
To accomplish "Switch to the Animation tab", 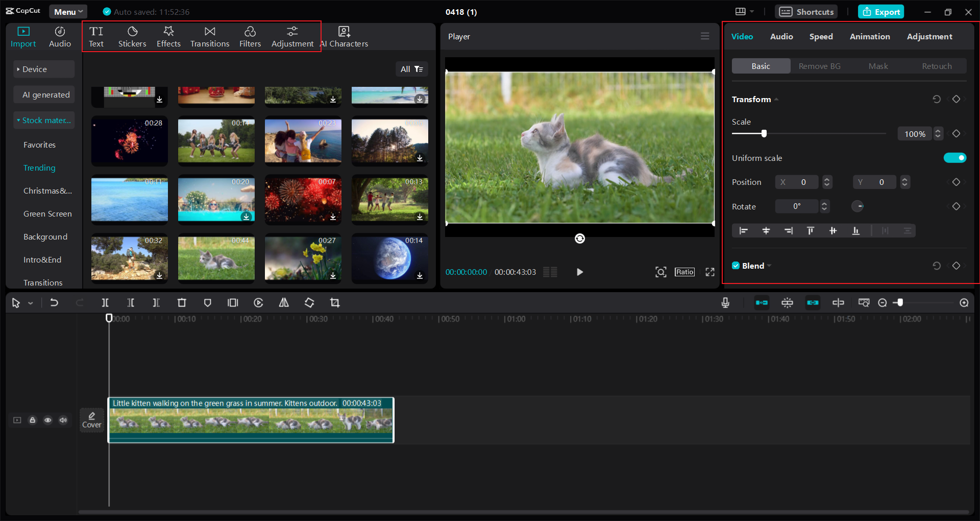I will [870, 37].
